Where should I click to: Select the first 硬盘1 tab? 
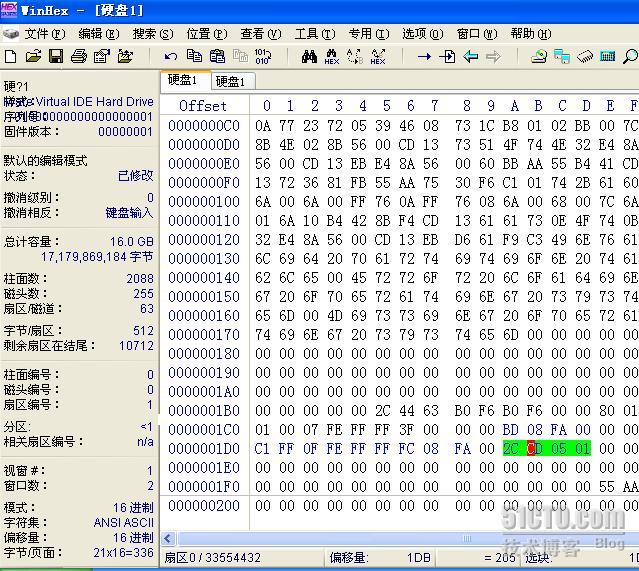(x=183, y=80)
